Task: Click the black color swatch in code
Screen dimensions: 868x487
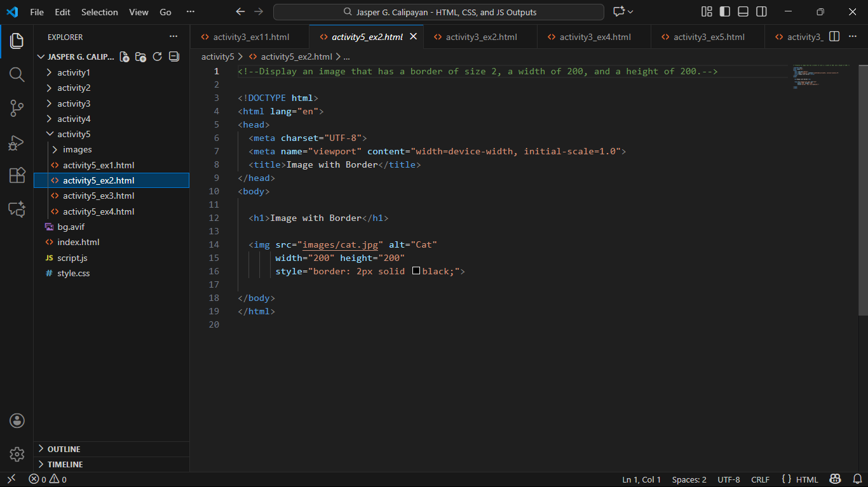Action: 416,271
